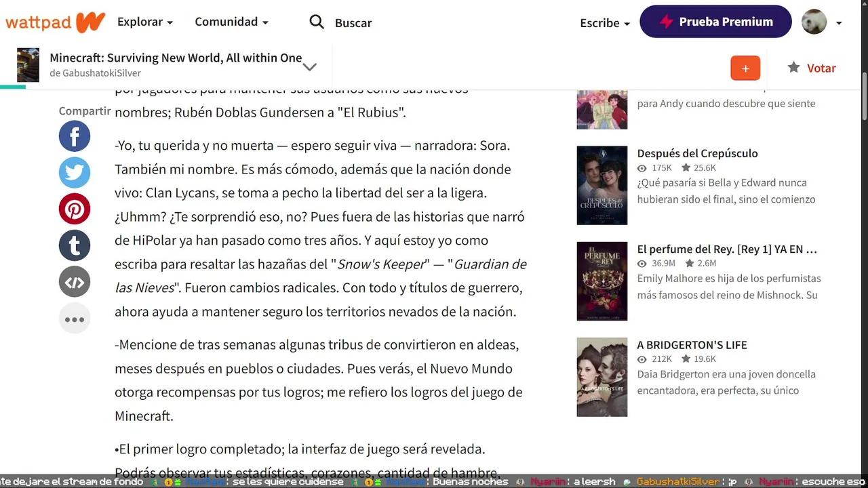This screenshot has width=868, height=488.
Task: Click the star icon beside Votar
Action: click(793, 67)
